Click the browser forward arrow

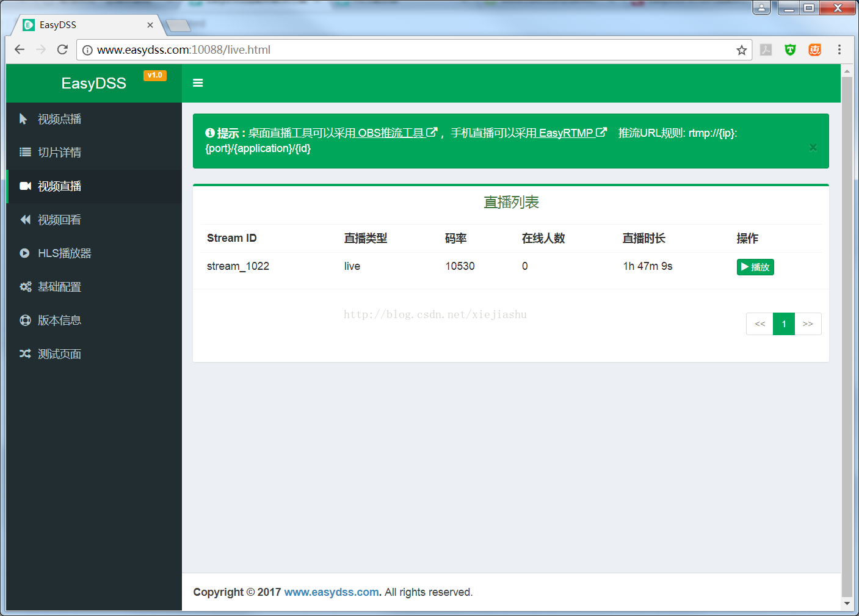(41, 49)
